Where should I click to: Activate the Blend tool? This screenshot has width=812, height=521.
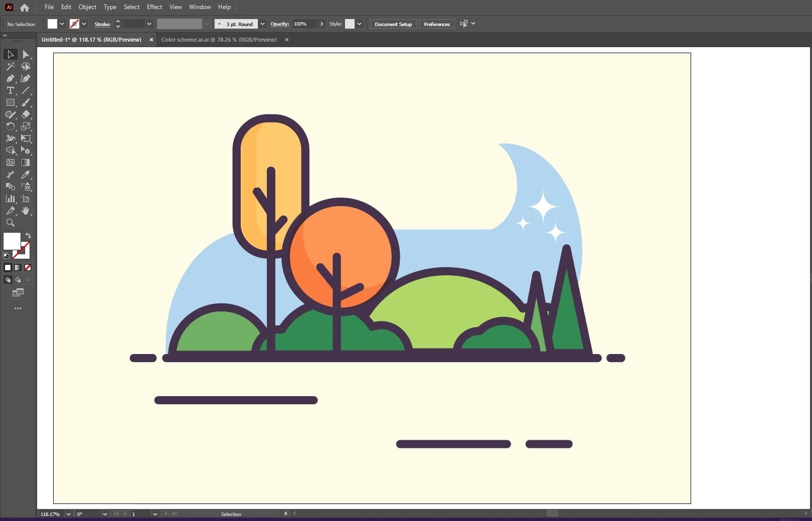pyautogui.click(x=10, y=187)
